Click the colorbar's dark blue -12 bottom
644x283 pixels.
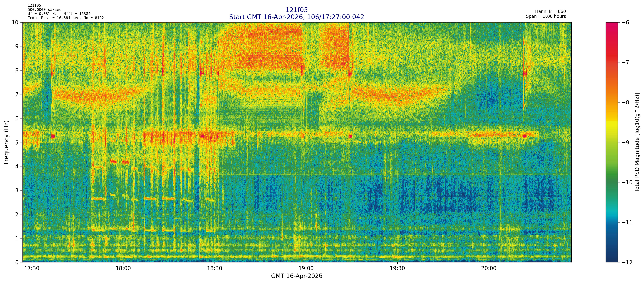click(x=612, y=260)
